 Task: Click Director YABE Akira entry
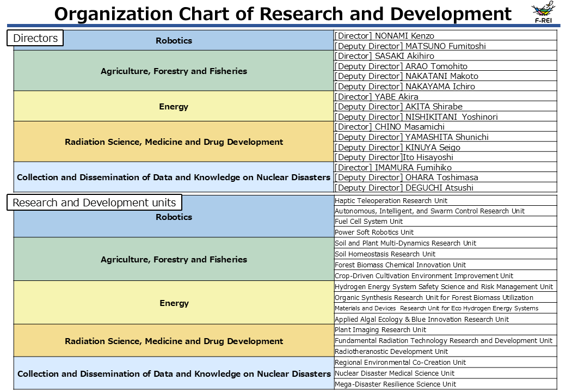tap(376, 97)
